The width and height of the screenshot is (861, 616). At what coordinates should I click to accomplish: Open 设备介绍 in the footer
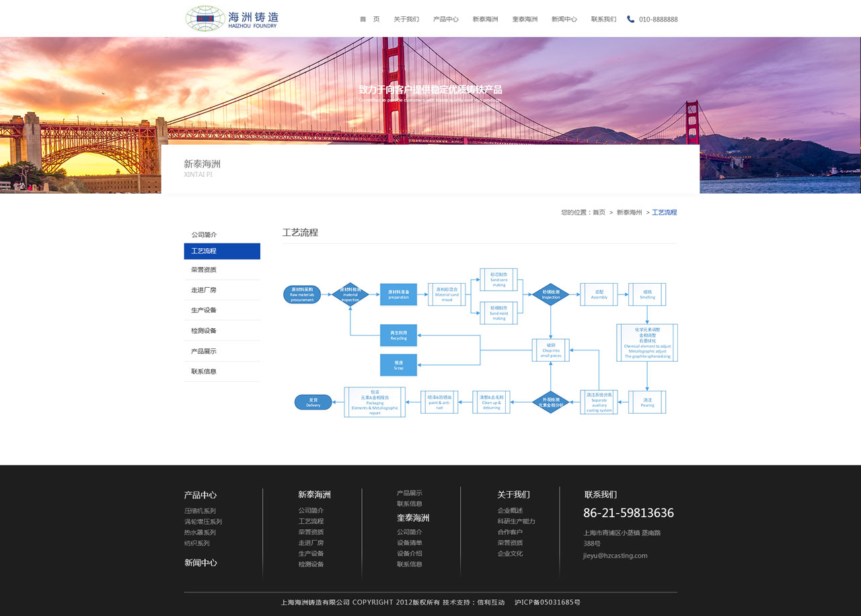tap(410, 554)
